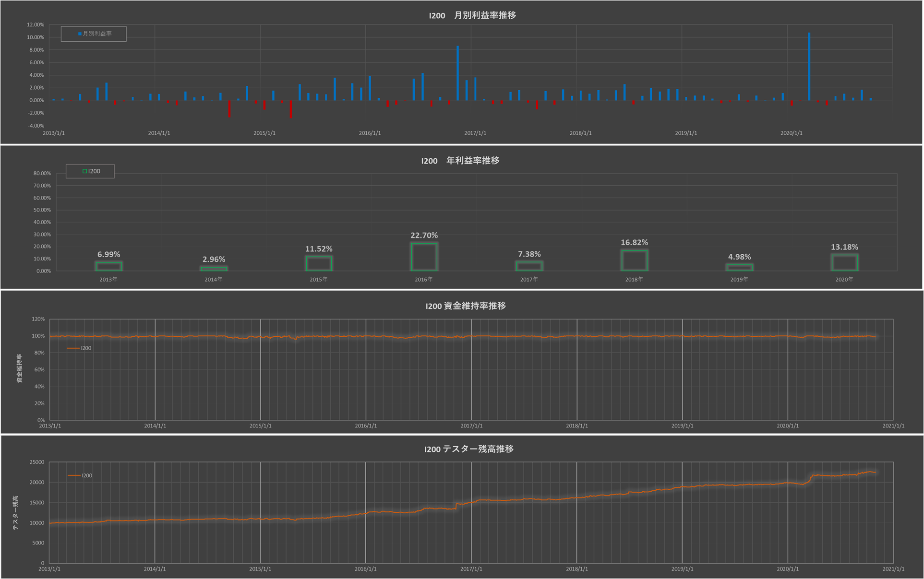Screen dimensions: 924x579
Task: Click the 11.52% data label above 2015年
Action: (x=319, y=248)
